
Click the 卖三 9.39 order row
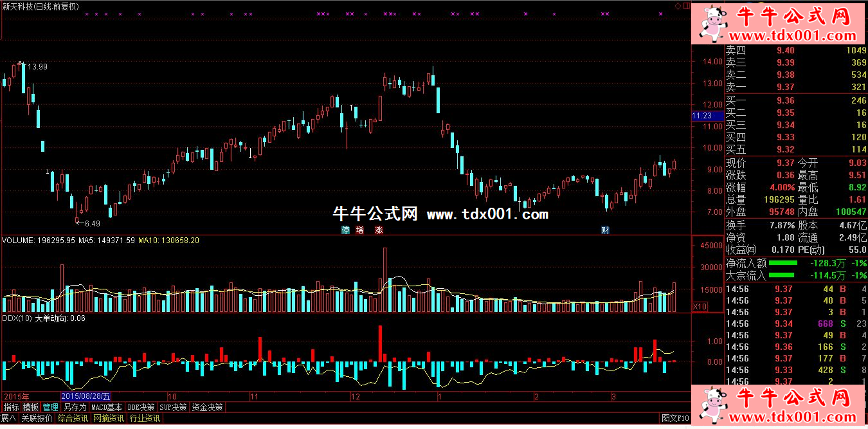[796, 62]
